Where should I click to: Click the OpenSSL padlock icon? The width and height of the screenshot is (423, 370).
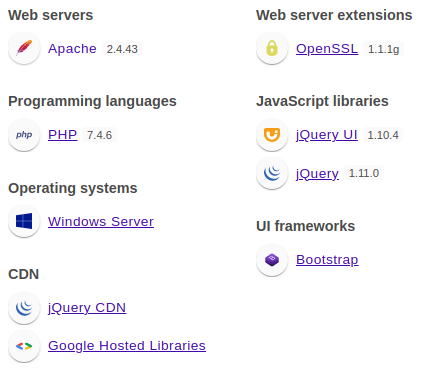click(272, 48)
